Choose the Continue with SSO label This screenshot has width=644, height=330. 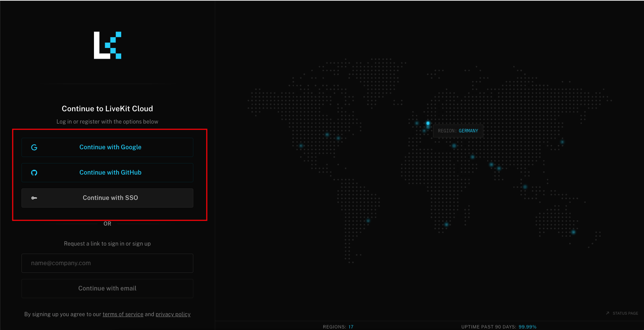click(110, 198)
